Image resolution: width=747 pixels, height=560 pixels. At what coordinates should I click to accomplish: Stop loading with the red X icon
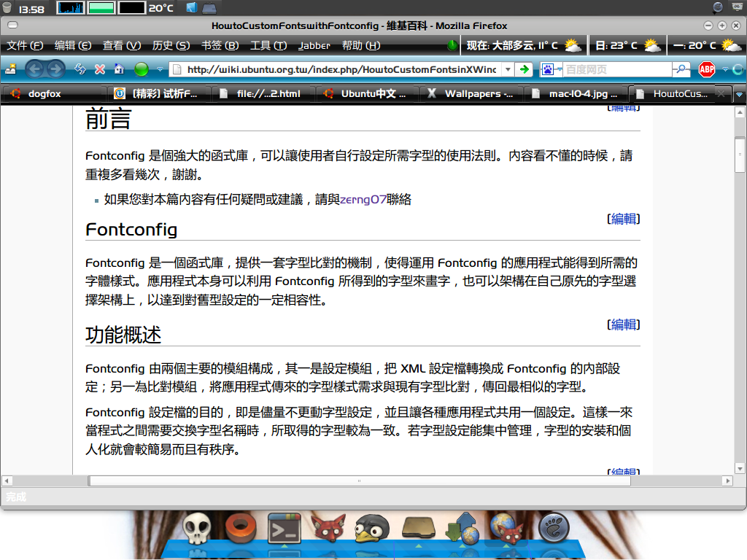click(99, 69)
